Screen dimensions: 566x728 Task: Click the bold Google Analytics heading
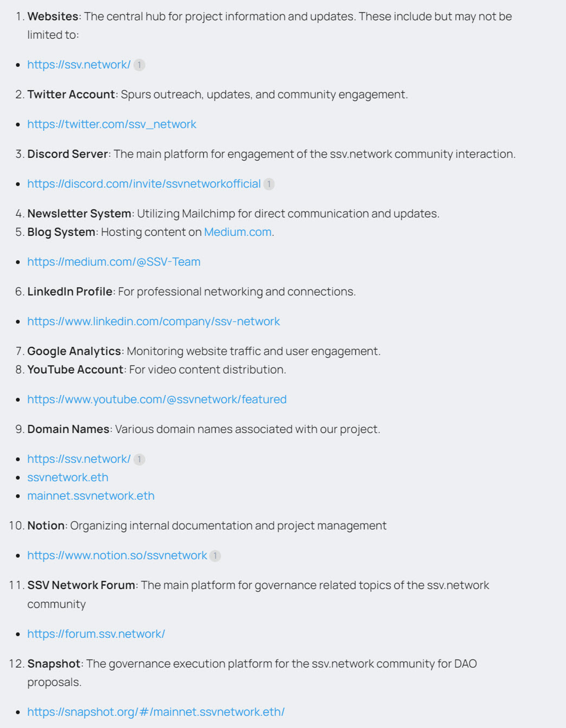[74, 351]
